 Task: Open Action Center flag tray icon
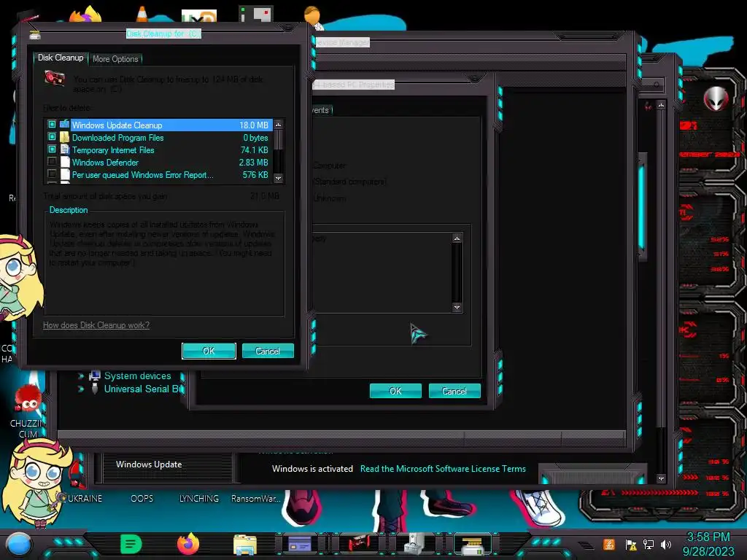tap(631, 545)
